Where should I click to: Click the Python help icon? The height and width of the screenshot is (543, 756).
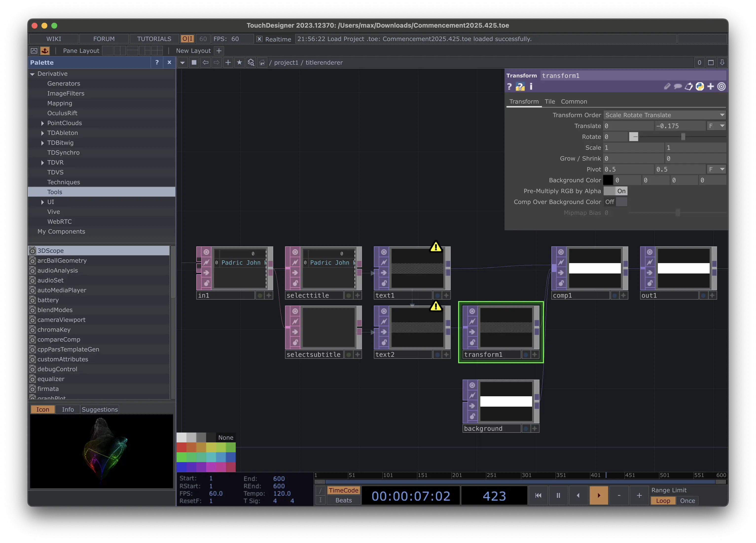coord(520,87)
